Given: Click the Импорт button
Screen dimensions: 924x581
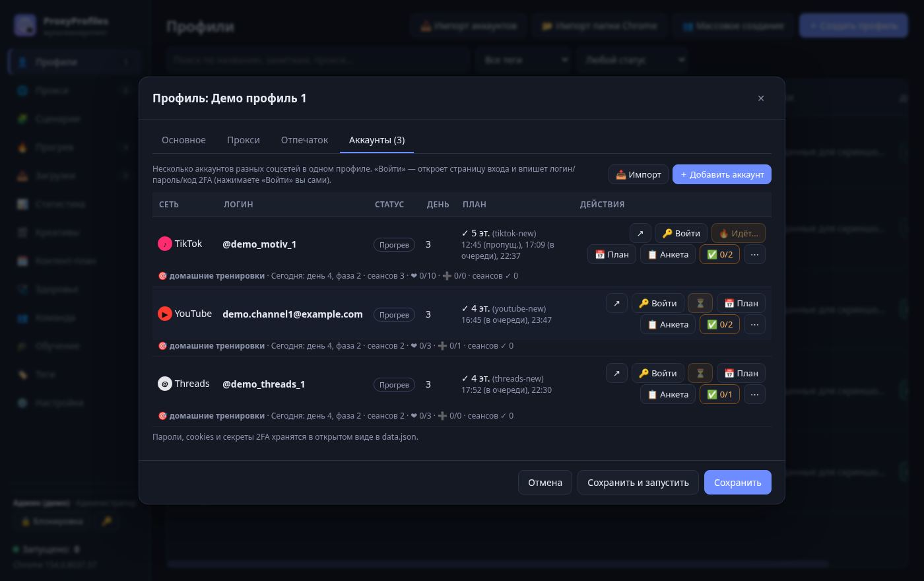Looking at the screenshot, I should pos(638,174).
